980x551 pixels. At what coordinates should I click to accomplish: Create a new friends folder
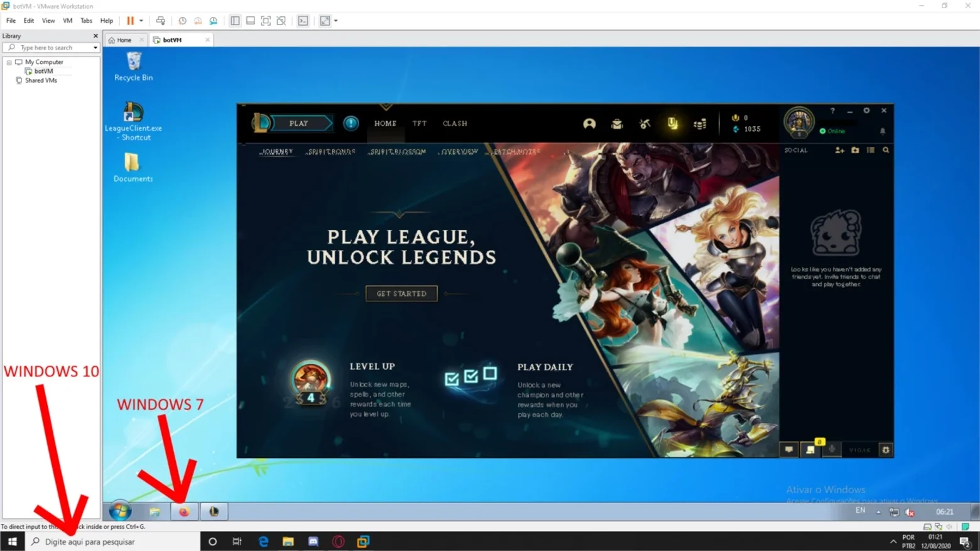coord(855,150)
